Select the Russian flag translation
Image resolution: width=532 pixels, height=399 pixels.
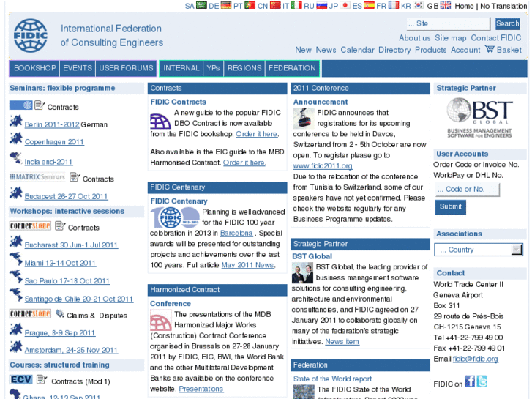coord(322,5)
